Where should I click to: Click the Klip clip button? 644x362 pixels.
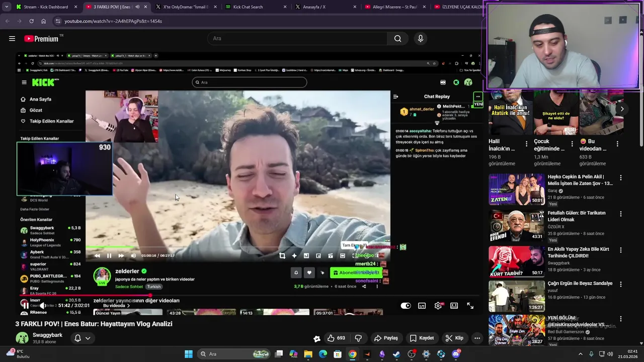click(454, 338)
